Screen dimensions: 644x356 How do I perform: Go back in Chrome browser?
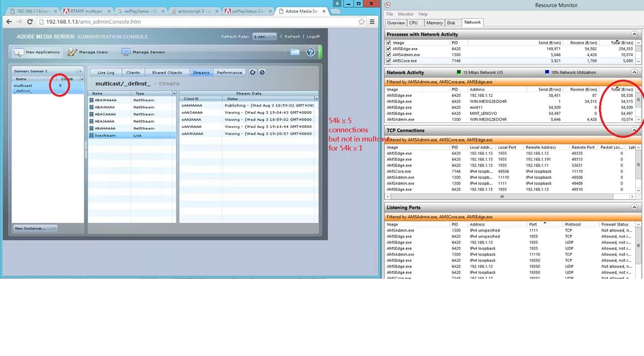click(x=8, y=21)
